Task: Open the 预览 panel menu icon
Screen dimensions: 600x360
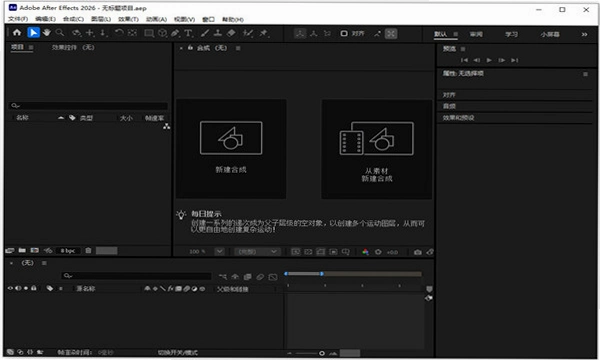Action: coord(463,49)
